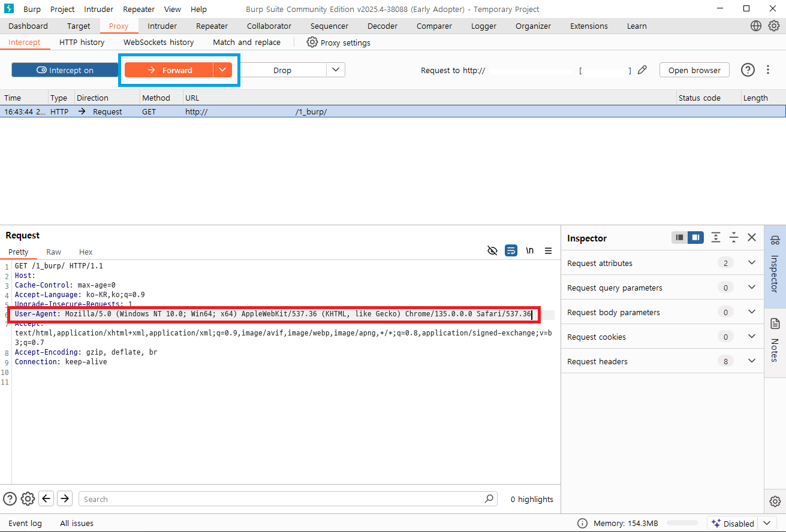Open the Forward dropdown arrow
Screen dimensions: 786x532
(222, 70)
